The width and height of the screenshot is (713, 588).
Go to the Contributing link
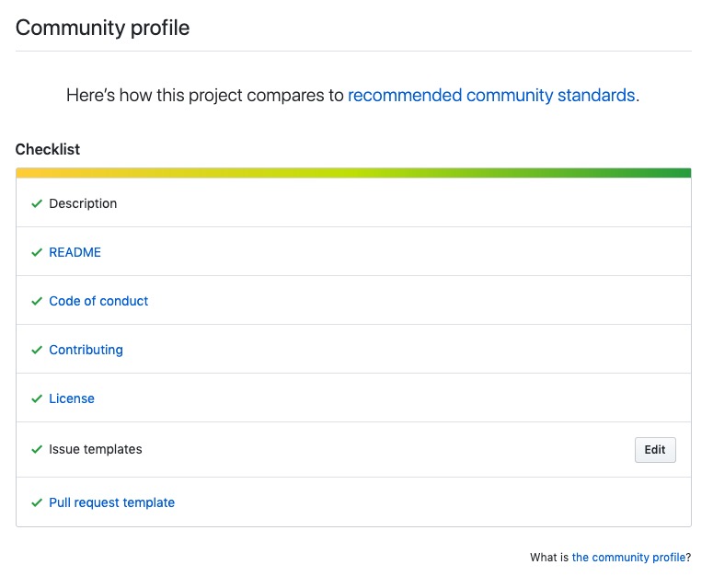pos(86,350)
